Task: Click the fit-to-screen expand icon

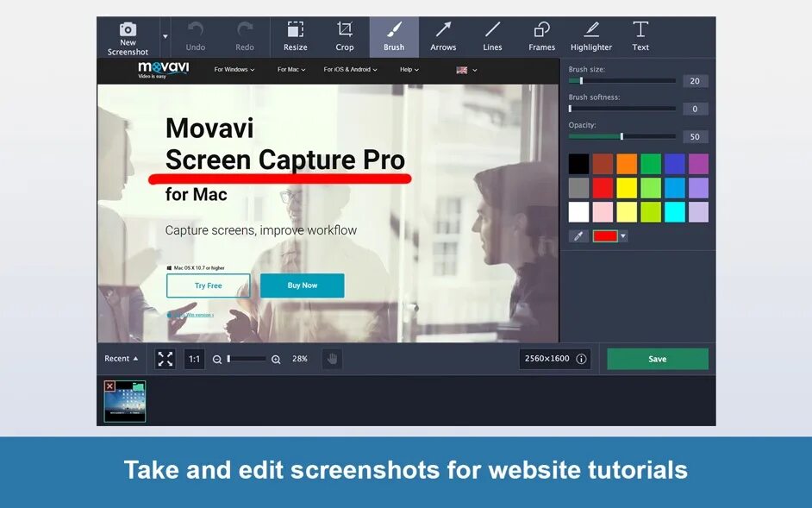Action: pyautogui.click(x=166, y=359)
